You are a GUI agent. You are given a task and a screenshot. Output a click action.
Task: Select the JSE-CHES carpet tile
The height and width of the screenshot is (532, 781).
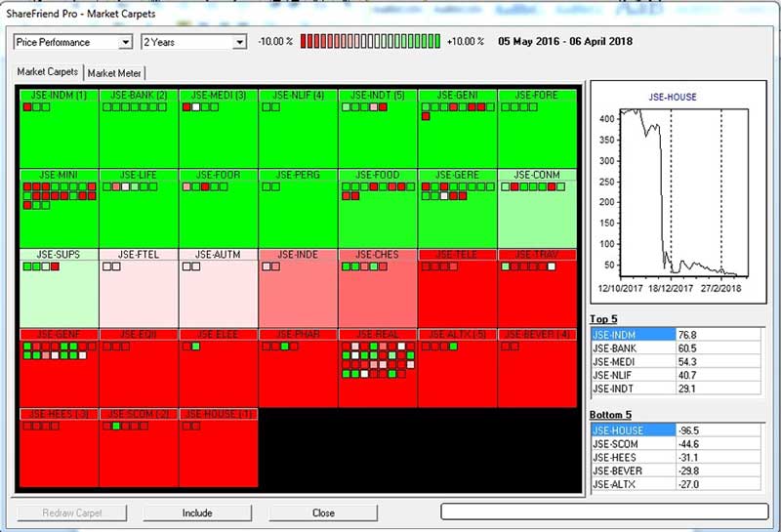[x=378, y=288]
